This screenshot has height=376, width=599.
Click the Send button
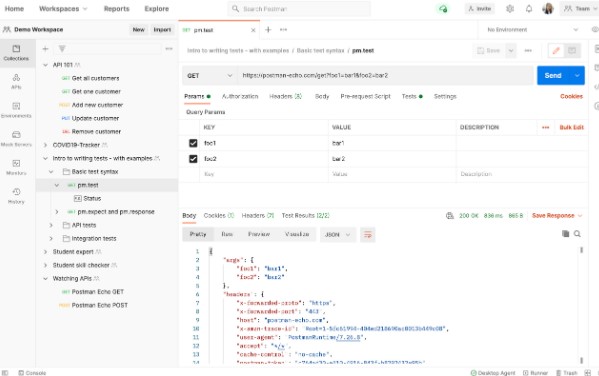click(x=553, y=76)
